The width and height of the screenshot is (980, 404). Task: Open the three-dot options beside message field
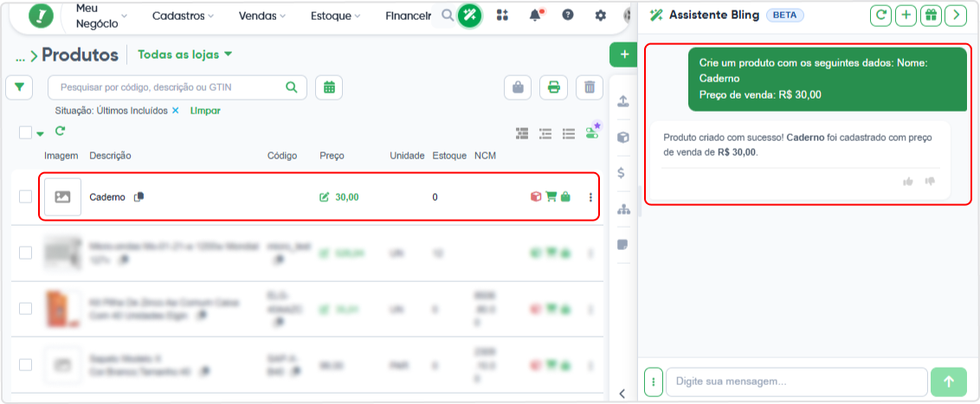pyautogui.click(x=653, y=382)
